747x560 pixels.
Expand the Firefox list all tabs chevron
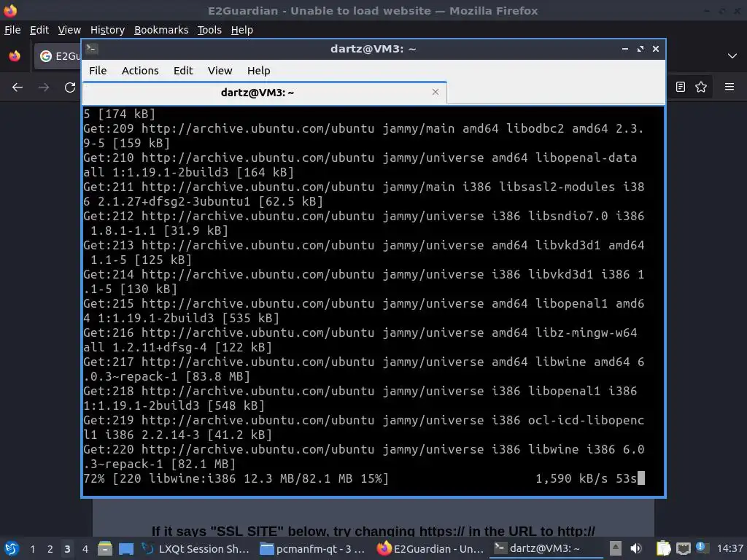pos(732,56)
